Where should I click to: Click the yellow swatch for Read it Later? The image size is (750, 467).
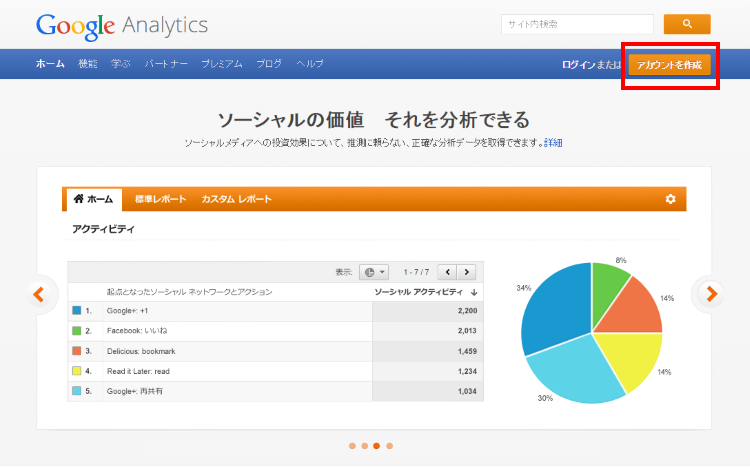point(77,371)
